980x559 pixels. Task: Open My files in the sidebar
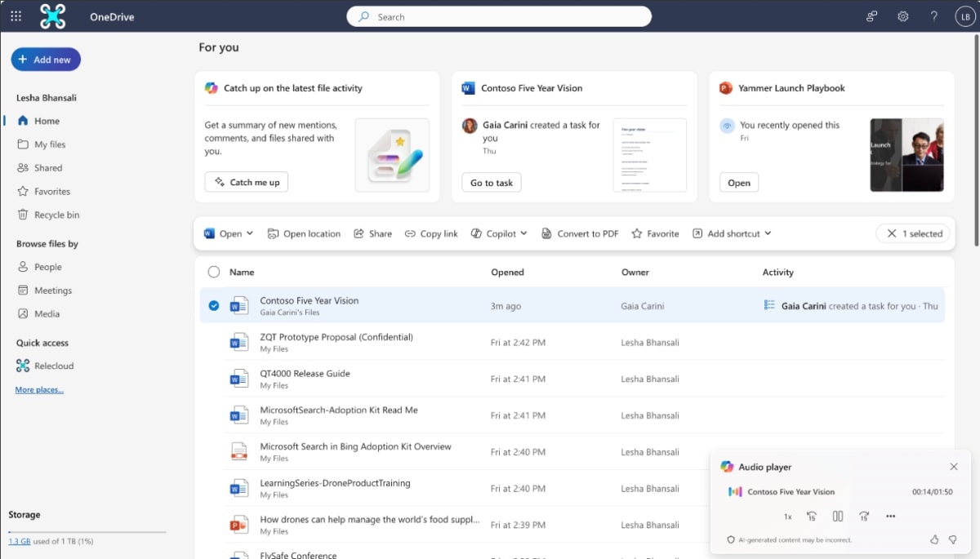[x=50, y=144]
